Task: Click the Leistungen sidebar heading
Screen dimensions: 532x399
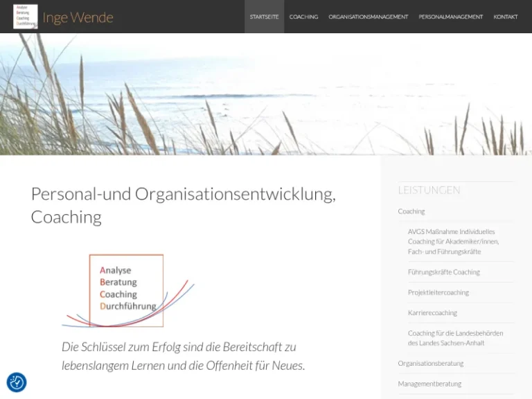Action: 429,190
